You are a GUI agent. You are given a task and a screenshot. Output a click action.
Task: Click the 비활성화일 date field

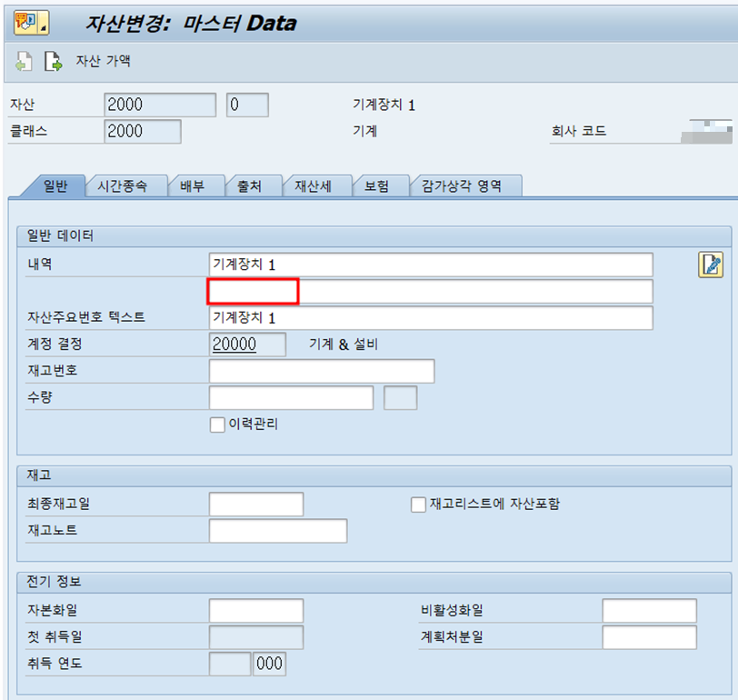649,611
